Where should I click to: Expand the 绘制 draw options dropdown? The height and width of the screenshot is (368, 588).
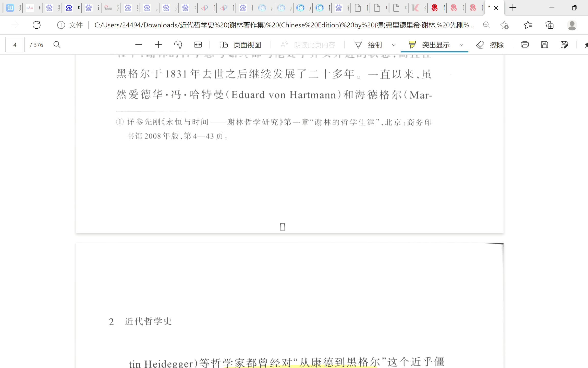coord(394,45)
